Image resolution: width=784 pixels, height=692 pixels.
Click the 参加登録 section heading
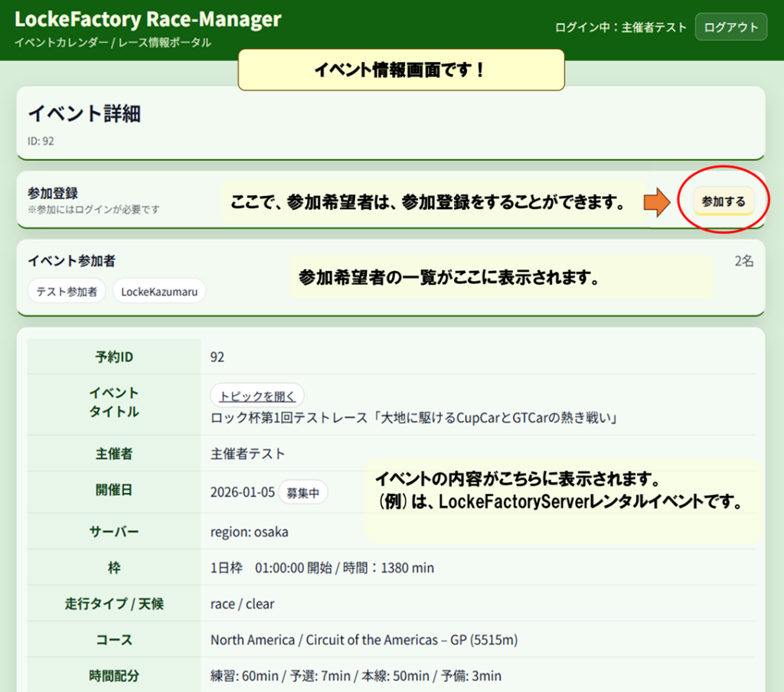click(x=53, y=194)
